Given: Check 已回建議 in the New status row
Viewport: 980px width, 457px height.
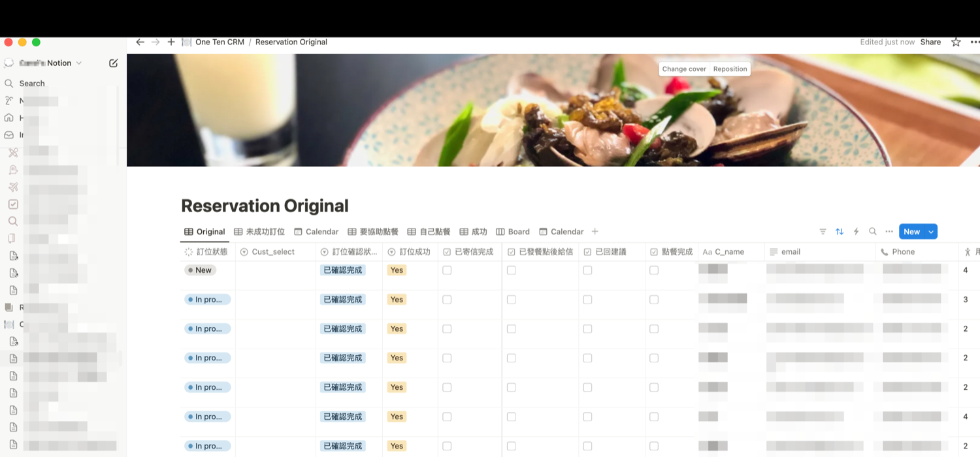Looking at the screenshot, I should tap(587, 270).
